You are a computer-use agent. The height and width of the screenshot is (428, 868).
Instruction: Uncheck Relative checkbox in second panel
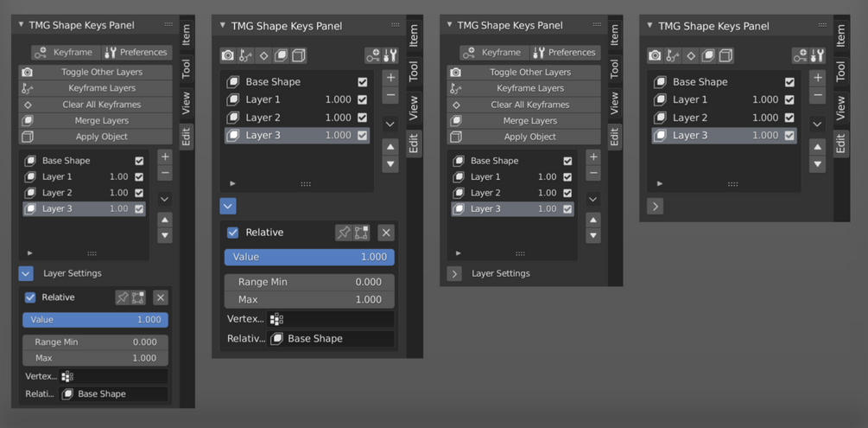(x=233, y=233)
